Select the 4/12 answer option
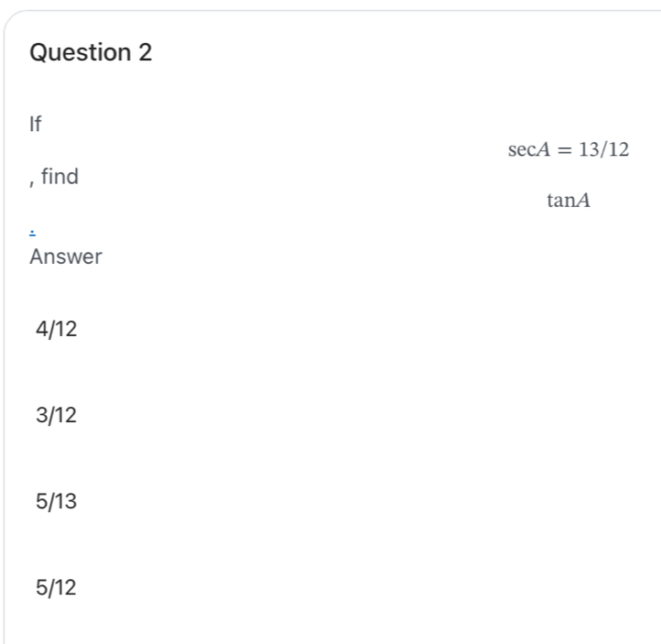The image size is (661, 644). pyautogui.click(x=56, y=330)
